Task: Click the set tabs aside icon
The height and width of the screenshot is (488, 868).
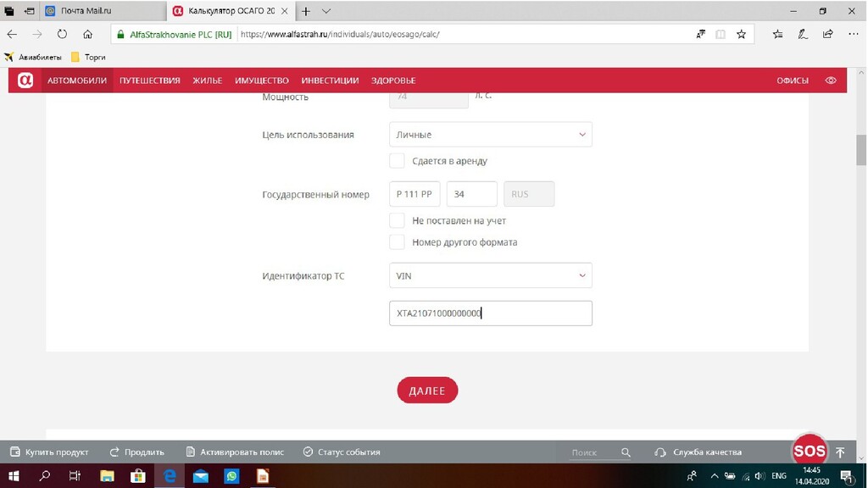Action: (x=30, y=11)
